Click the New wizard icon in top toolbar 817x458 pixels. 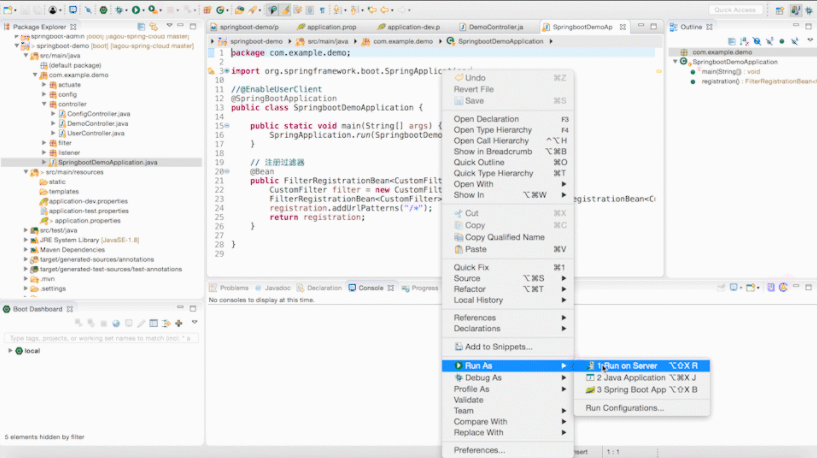tap(8, 10)
